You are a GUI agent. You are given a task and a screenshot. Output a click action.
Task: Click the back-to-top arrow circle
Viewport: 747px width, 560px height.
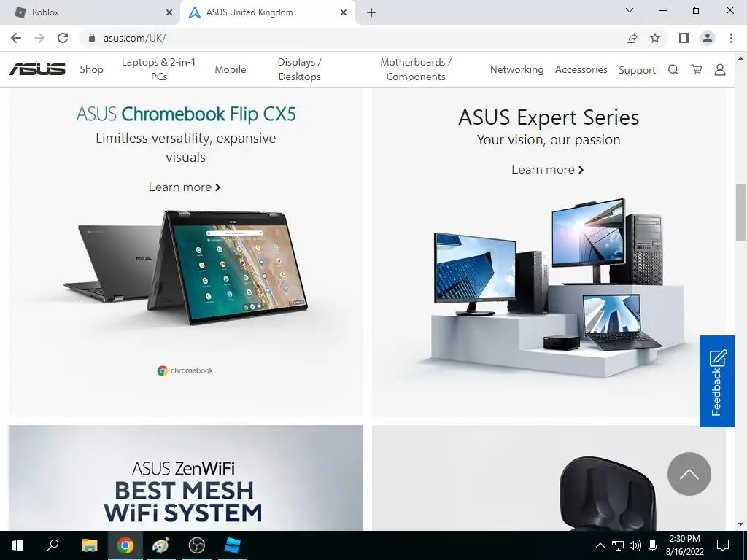pyautogui.click(x=689, y=474)
